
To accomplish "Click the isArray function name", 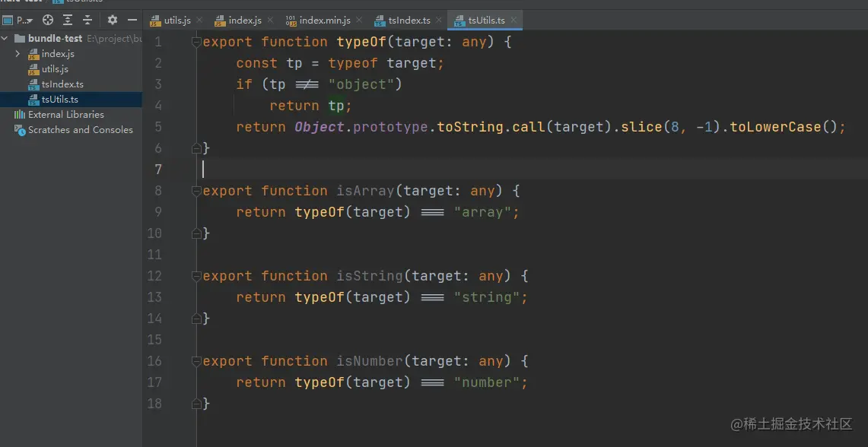I will pos(365,191).
